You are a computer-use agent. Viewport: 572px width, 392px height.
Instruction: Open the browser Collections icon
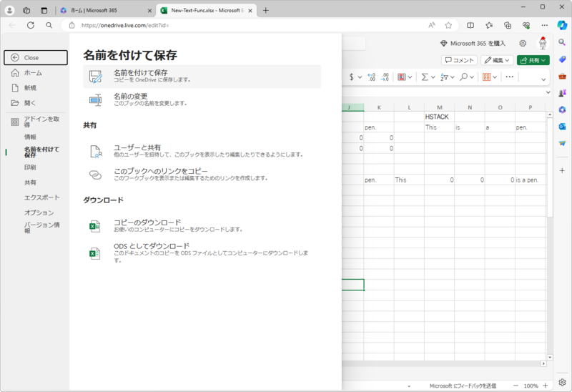(508, 25)
